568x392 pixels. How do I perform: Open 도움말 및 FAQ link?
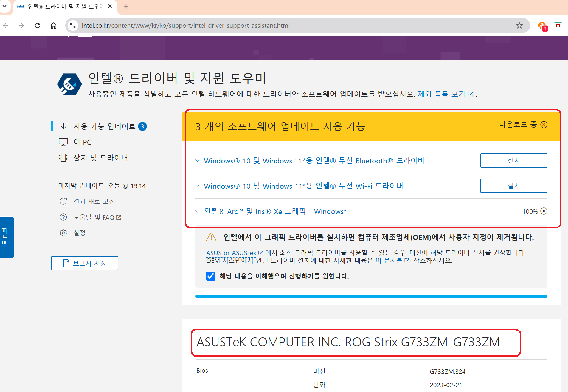click(x=97, y=217)
